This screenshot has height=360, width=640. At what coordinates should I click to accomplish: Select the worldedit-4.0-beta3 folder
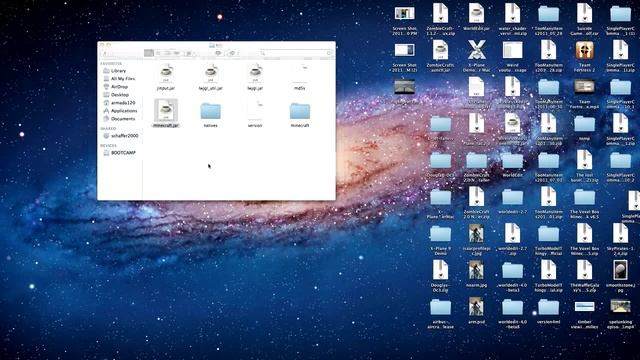tap(512, 276)
